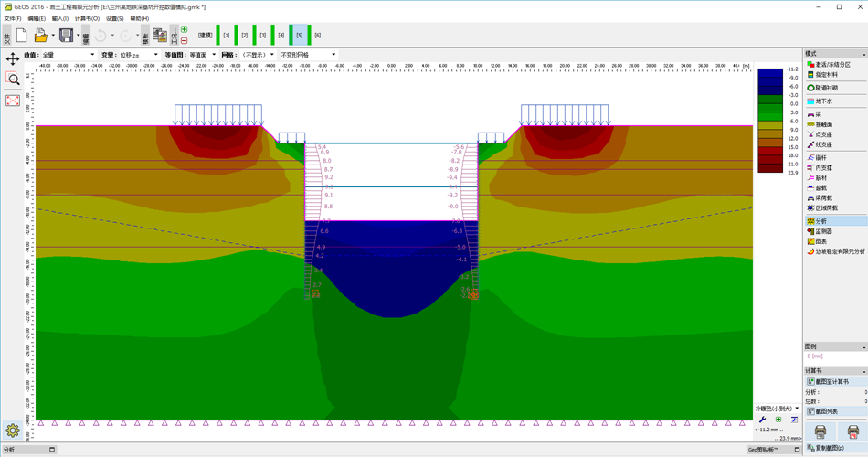Click the 截图至计算书 button

pos(834,382)
